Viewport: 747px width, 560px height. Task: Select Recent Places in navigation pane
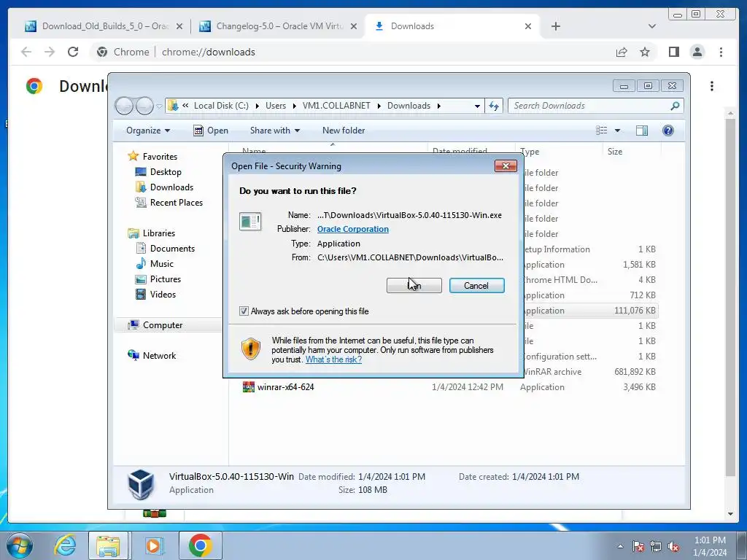[x=177, y=203]
